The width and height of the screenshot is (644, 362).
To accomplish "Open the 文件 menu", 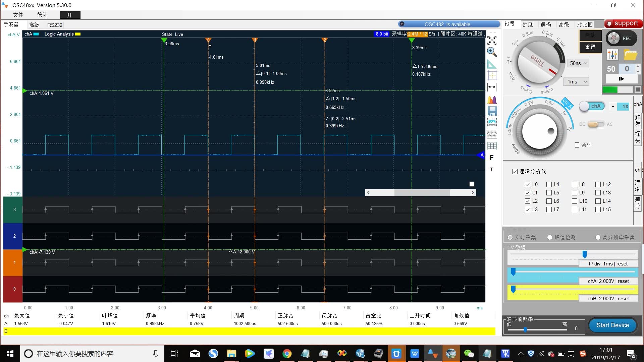I will click(x=18, y=15).
